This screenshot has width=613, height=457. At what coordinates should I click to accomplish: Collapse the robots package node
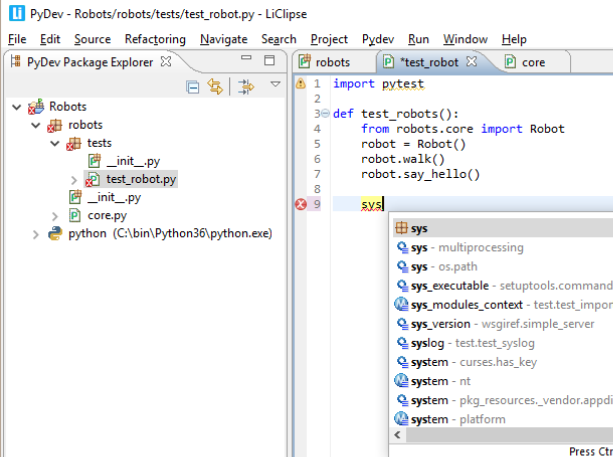coord(36,125)
